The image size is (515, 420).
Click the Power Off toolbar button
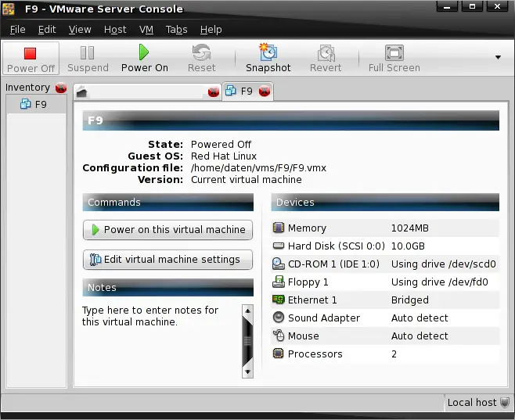(x=31, y=59)
